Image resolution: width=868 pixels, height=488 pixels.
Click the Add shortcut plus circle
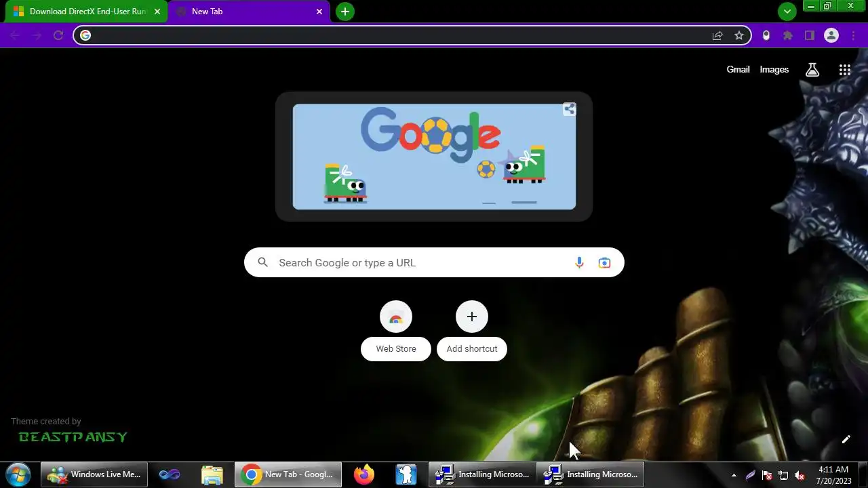pos(472,317)
